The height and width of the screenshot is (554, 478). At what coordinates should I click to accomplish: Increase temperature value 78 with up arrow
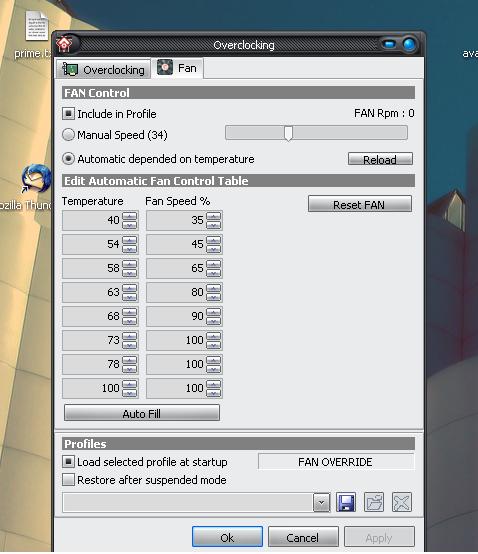(130, 360)
